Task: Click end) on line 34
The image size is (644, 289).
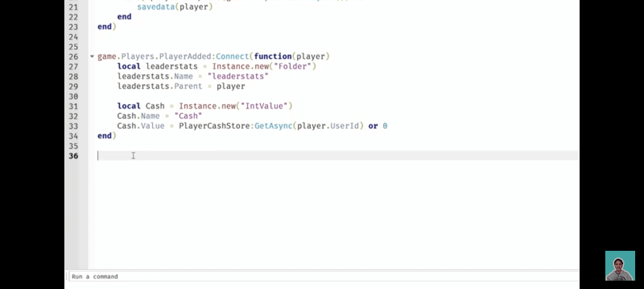Action: click(106, 136)
